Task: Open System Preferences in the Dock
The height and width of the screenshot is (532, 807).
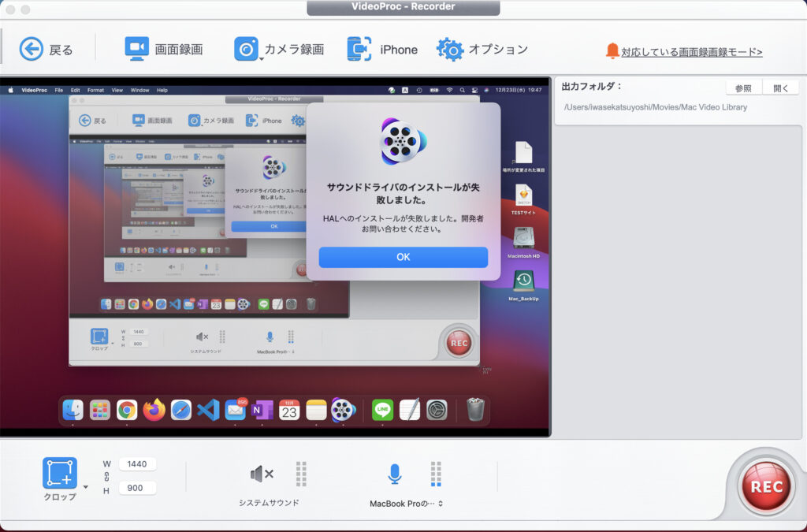Action: (437, 410)
